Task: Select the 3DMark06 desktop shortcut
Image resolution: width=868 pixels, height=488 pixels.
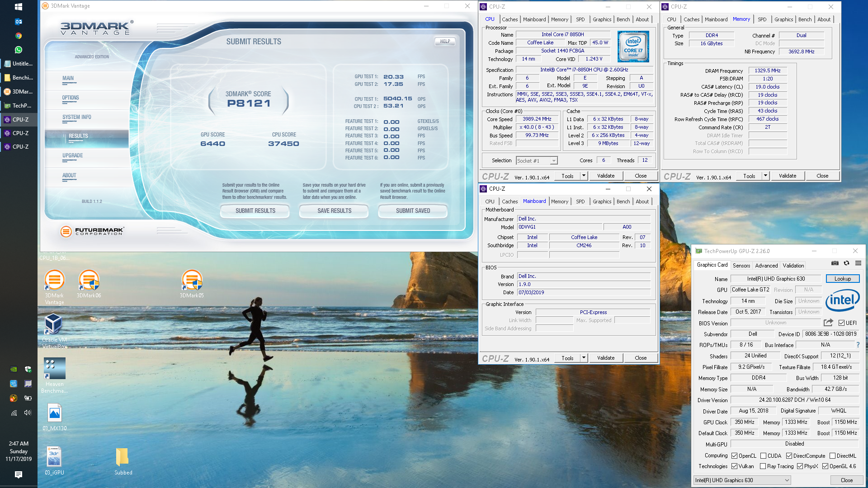Action: tap(89, 284)
